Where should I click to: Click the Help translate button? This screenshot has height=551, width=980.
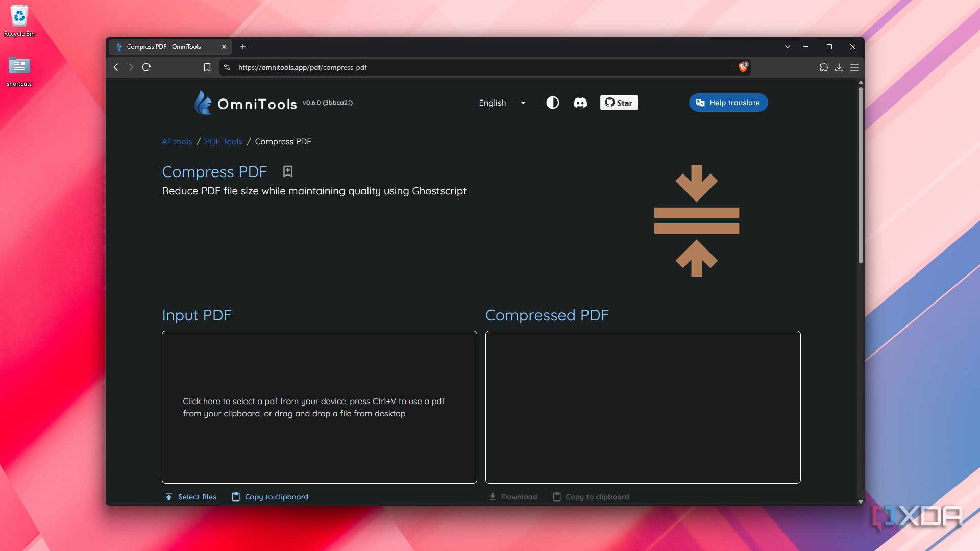coord(728,103)
